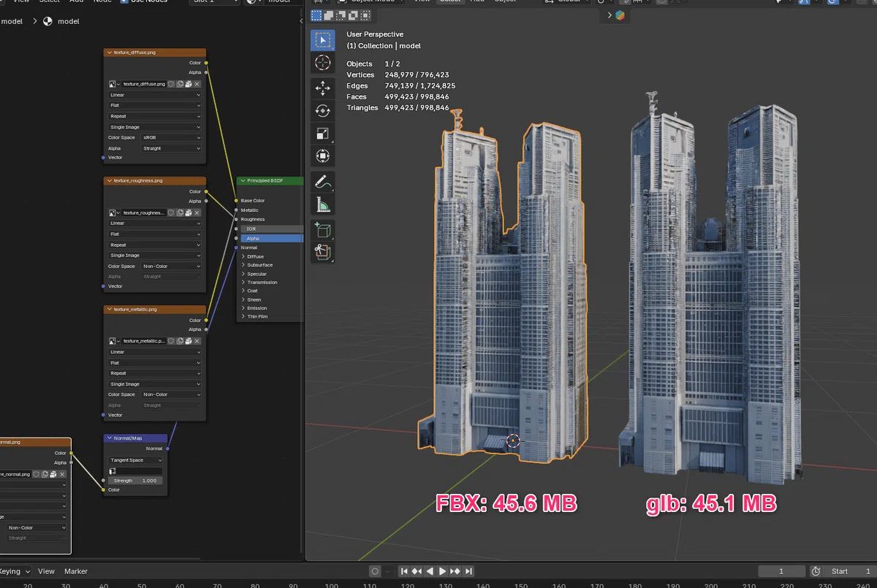Jump to the end frame
877x588 pixels.
click(x=468, y=571)
